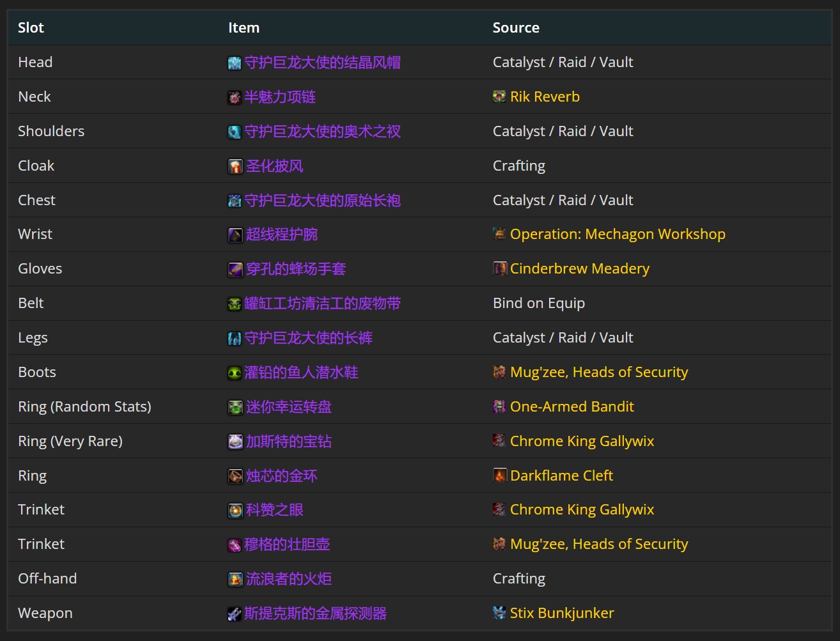Image resolution: width=840 pixels, height=641 pixels.
Task: Open the One-Armed Bandit source link
Action: tap(572, 406)
